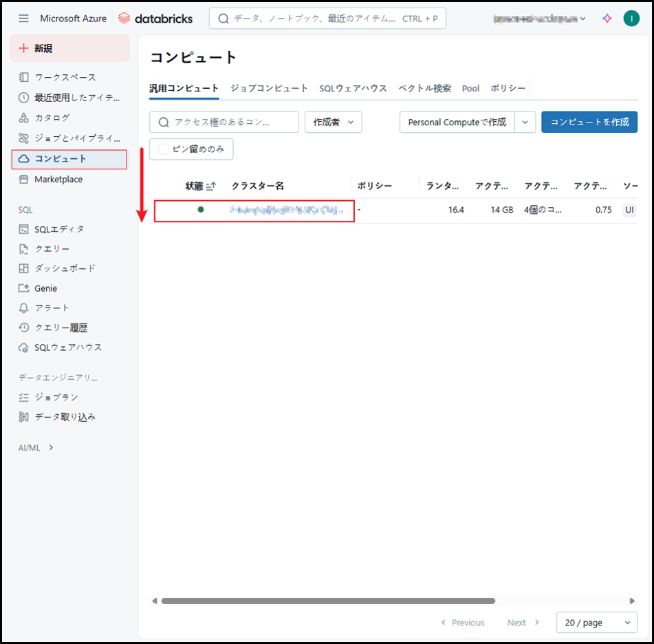Open 最近使用したアイテム in sidebar

[77, 98]
